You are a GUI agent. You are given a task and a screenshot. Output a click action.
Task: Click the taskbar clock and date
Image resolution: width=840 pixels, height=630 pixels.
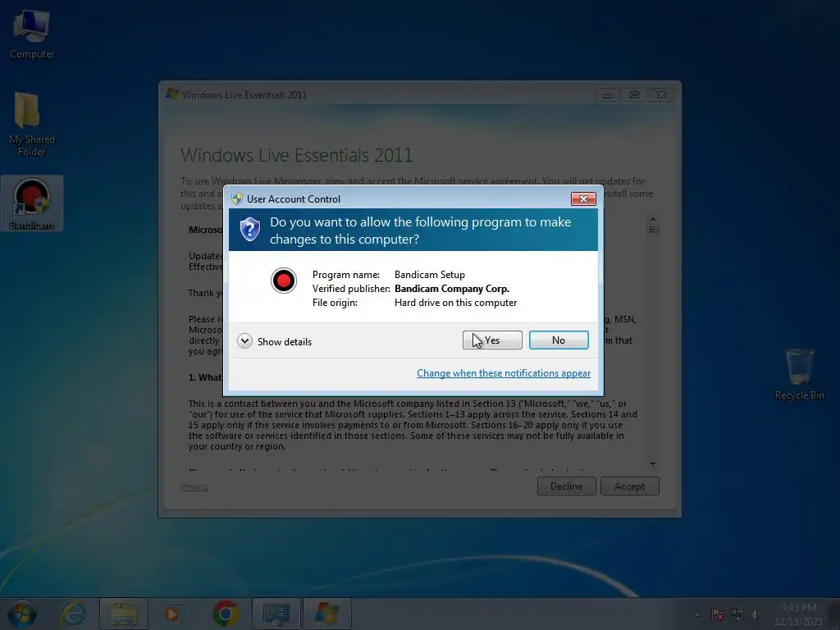(798, 614)
